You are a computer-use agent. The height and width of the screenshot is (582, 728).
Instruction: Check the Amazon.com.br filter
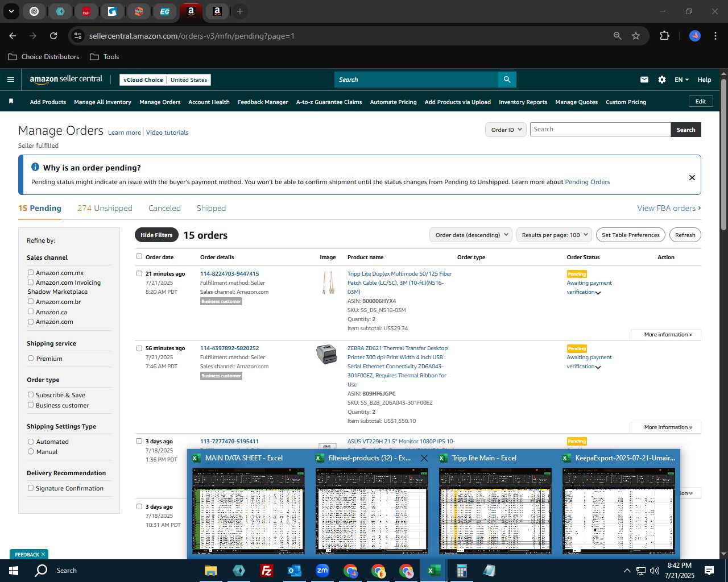tap(31, 301)
